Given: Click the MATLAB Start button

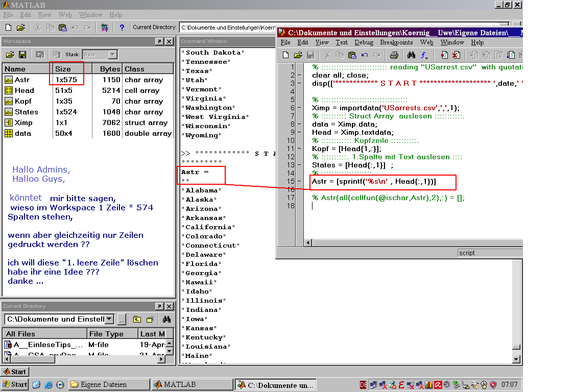Looking at the screenshot, I should (x=15, y=372).
